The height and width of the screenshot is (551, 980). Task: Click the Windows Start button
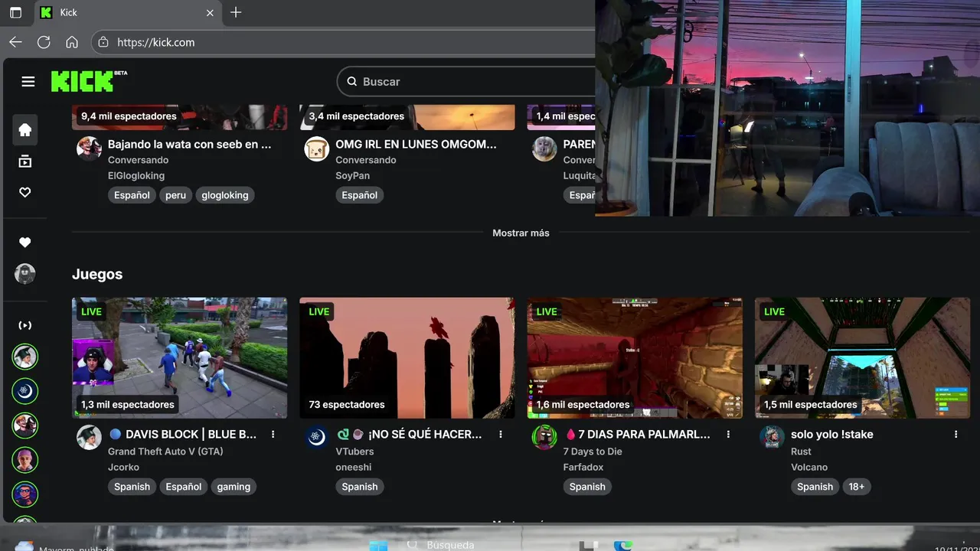tap(378, 545)
